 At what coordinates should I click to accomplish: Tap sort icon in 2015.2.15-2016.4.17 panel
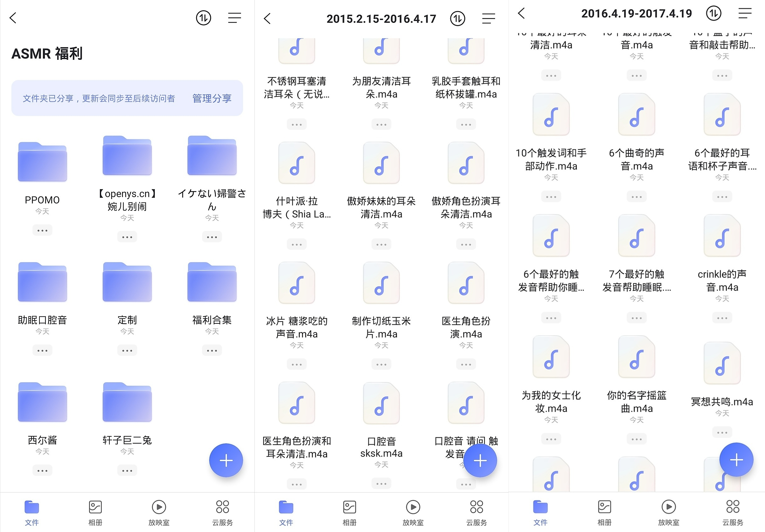458,19
